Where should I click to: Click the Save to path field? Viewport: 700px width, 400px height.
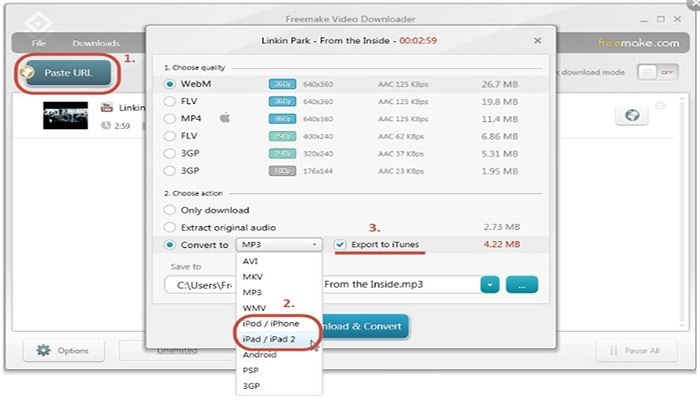tap(321, 284)
